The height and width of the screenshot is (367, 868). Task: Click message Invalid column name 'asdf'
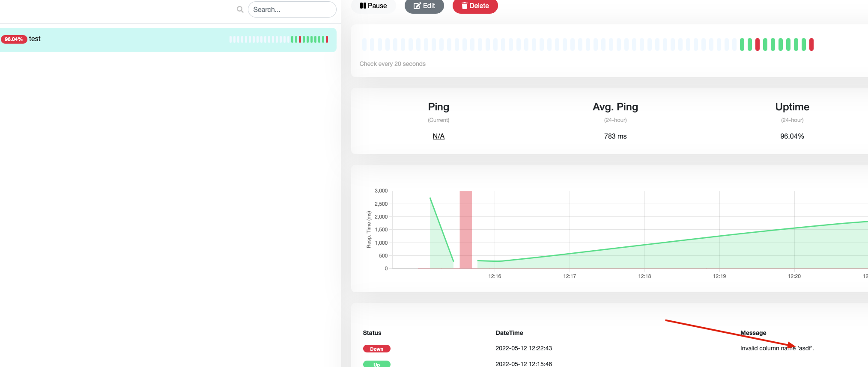point(777,348)
